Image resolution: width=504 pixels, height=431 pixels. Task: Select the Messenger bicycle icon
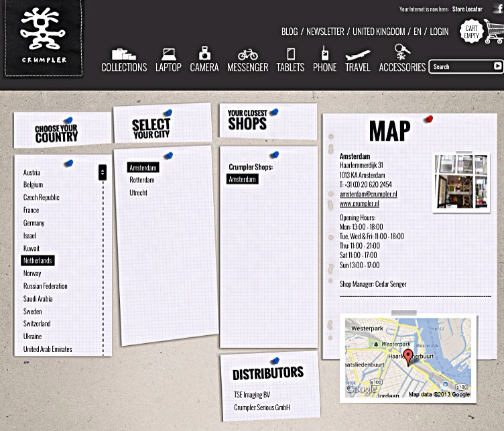point(247,54)
